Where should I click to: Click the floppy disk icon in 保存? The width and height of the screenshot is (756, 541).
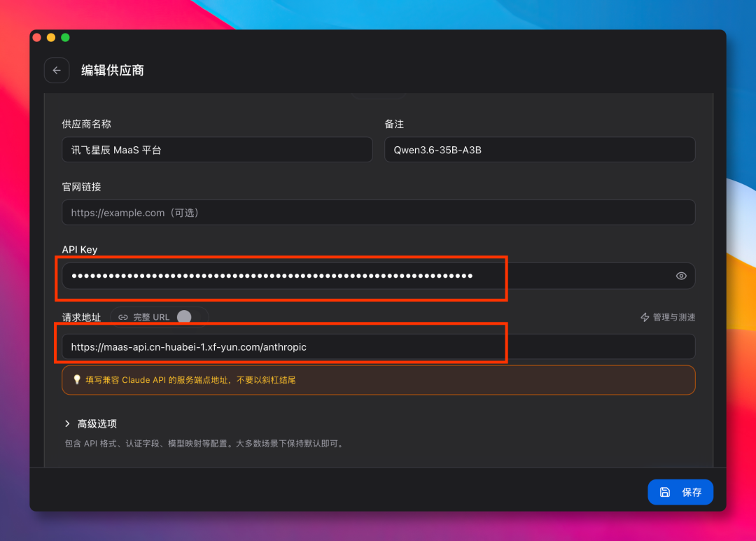(665, 492)
